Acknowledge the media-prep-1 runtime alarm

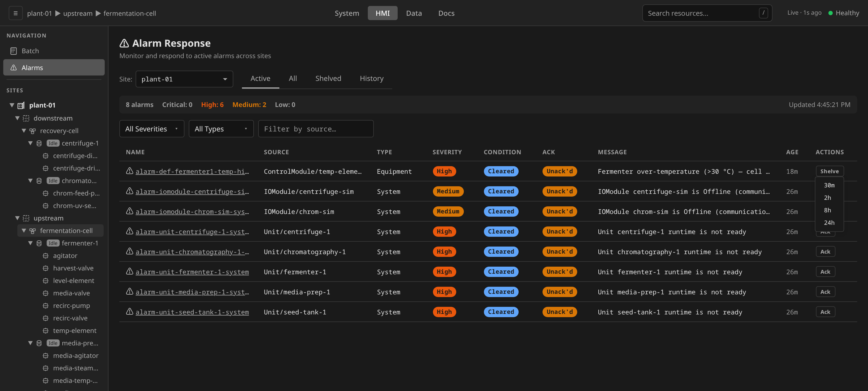pyautogui.click(x=825, y=292)
